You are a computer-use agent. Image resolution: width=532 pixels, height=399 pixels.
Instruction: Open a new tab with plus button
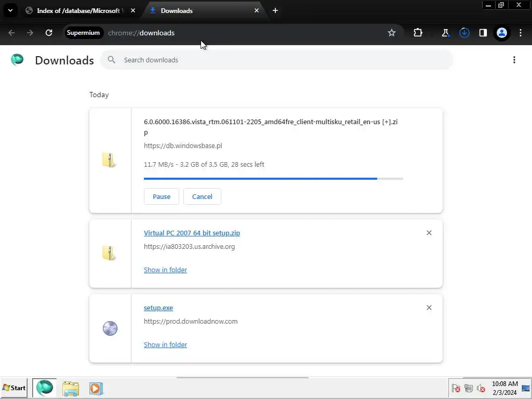(x=275, y=10)
